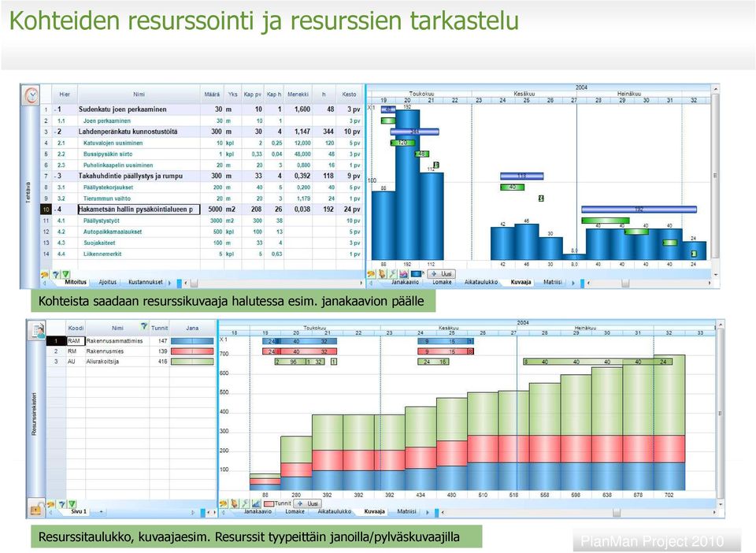Open the Lomake tab in the upper chart
The width and height of the screenshot is (756, 553).
pyautogui.click(x=442, y=282)
